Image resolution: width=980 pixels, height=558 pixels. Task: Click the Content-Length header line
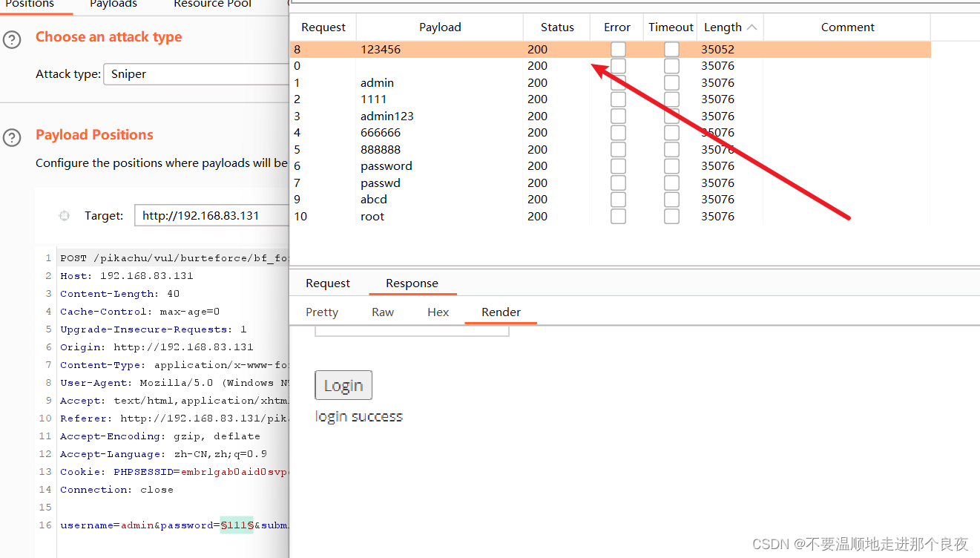point(119,294)
